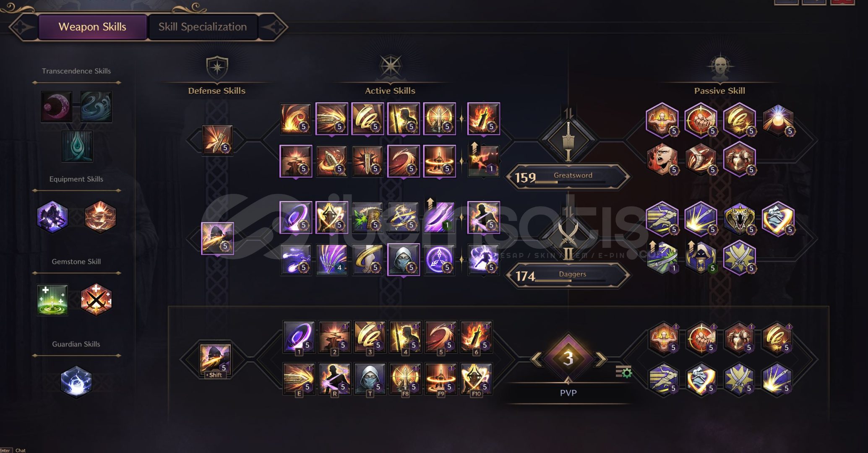Select the Shift-bound defense skill slot
The image size is (868, 453).
[x=215, y=360]
